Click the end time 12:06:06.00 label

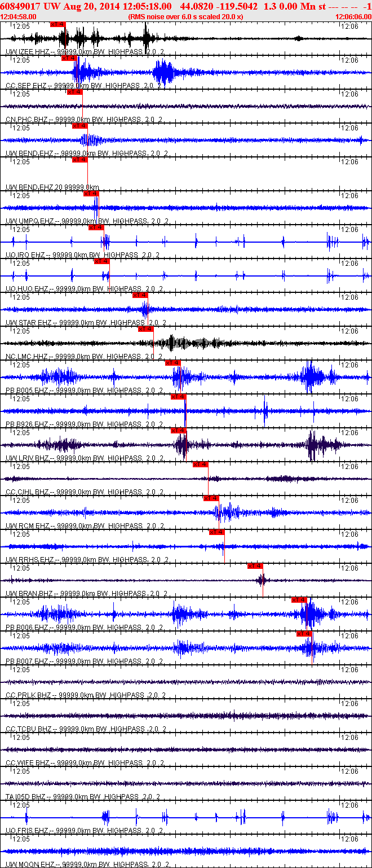coord(353,16)
